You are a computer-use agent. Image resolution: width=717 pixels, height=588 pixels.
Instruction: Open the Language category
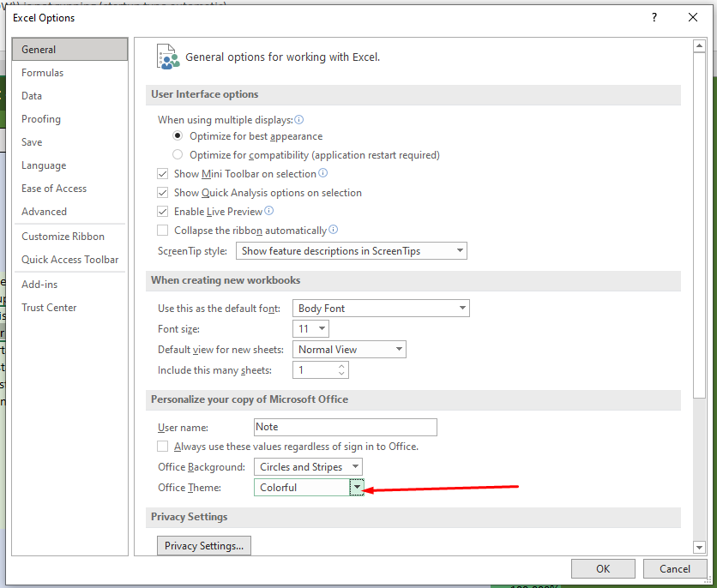tap(70, 165)
